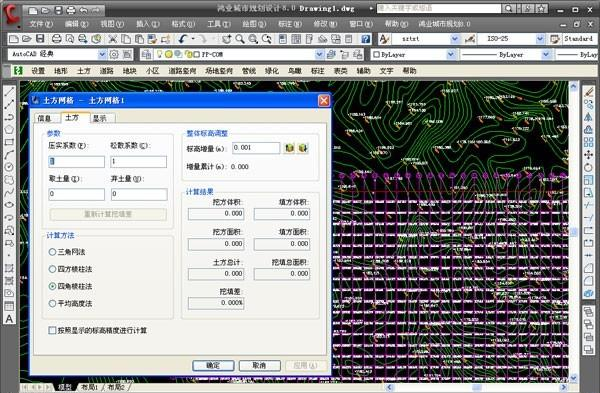Viewport: 600px width, 393px height.
Task: Open the 道路 menu
Action: (x=107, y=71)
